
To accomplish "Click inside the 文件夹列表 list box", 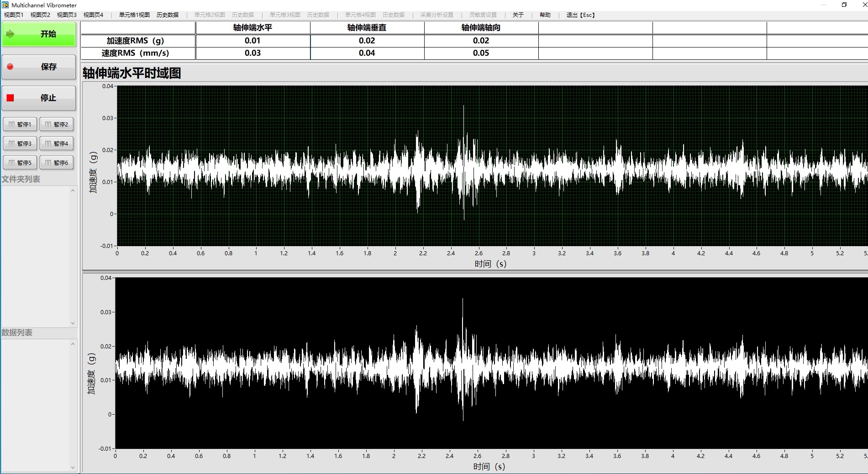I will [35, 256].
